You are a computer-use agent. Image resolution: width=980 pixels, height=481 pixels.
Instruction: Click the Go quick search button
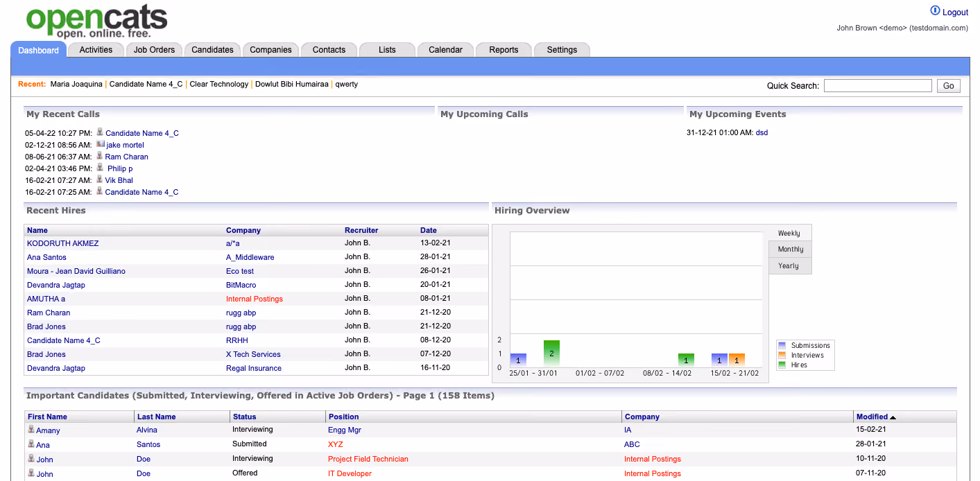coord(949,86)
